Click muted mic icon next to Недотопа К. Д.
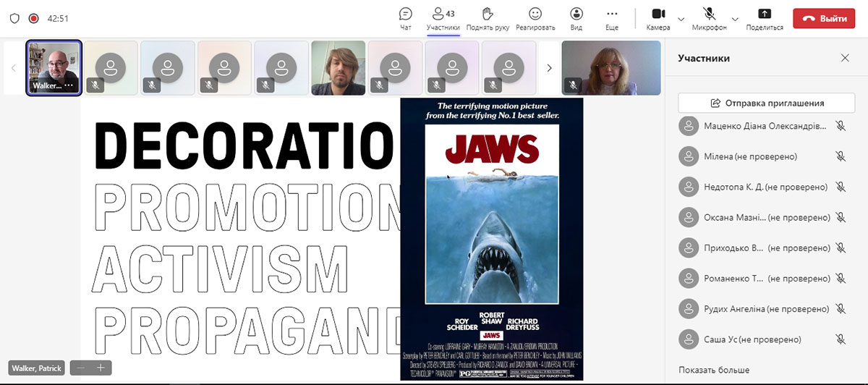This screenshot has height=385, width=868. point(841,187)
